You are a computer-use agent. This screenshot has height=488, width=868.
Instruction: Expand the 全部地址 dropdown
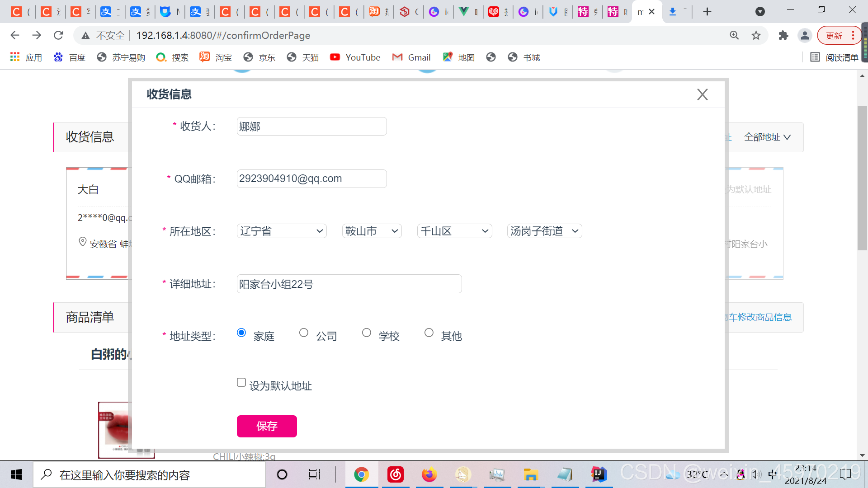click(767, 137)
